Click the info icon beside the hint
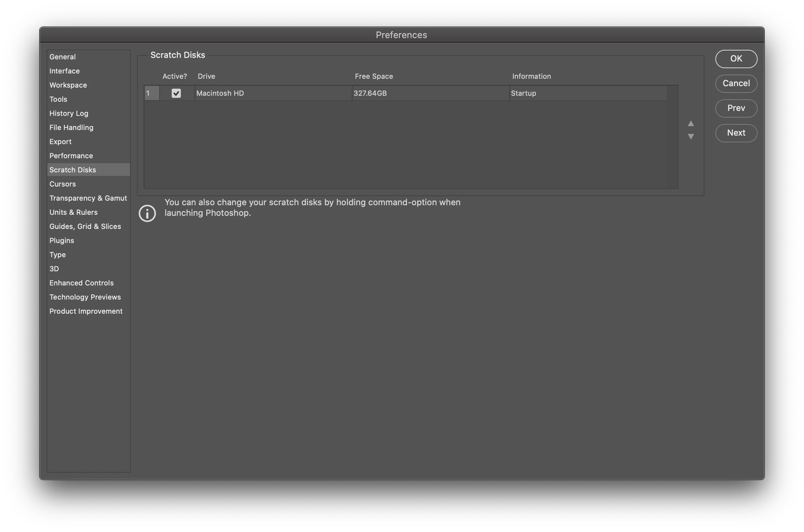Viewport: 804px width, 532px height. (x=147, y=213)
